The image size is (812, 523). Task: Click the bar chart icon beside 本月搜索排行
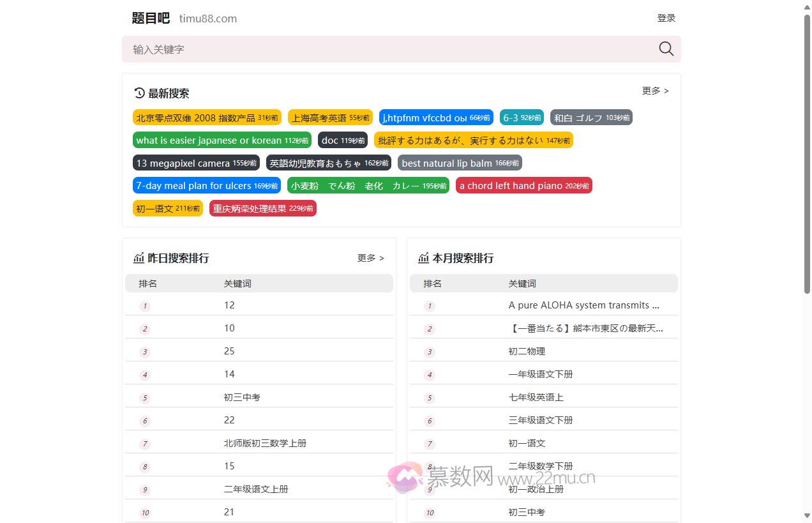[x=424, y=258]
